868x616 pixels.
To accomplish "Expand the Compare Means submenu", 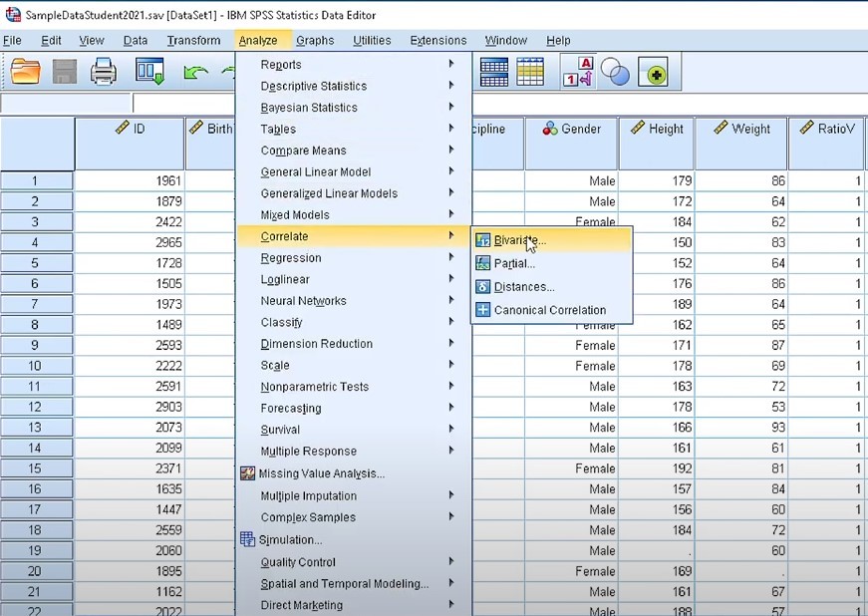I will coord(355,151).
